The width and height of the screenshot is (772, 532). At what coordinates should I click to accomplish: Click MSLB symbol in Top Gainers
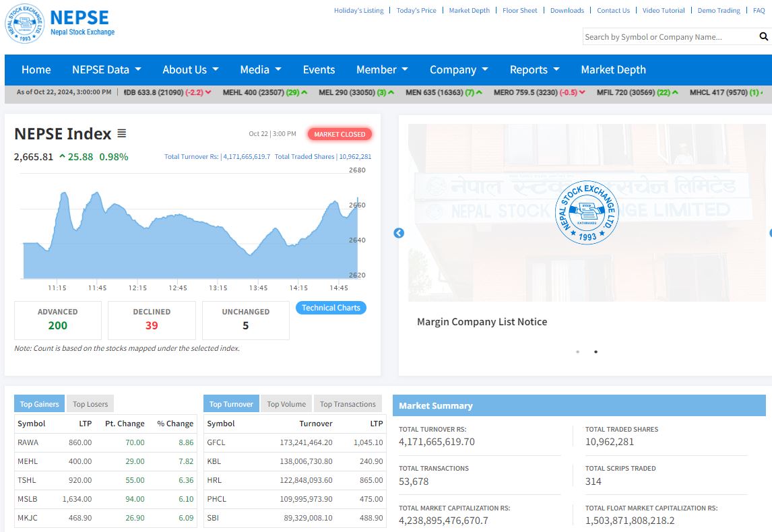(x=28, y=499)
